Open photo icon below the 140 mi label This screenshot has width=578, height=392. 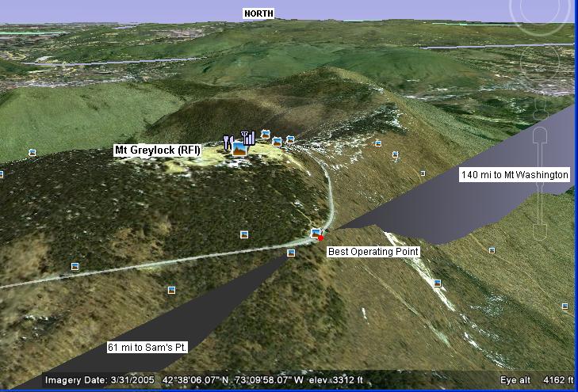point(492,250)
